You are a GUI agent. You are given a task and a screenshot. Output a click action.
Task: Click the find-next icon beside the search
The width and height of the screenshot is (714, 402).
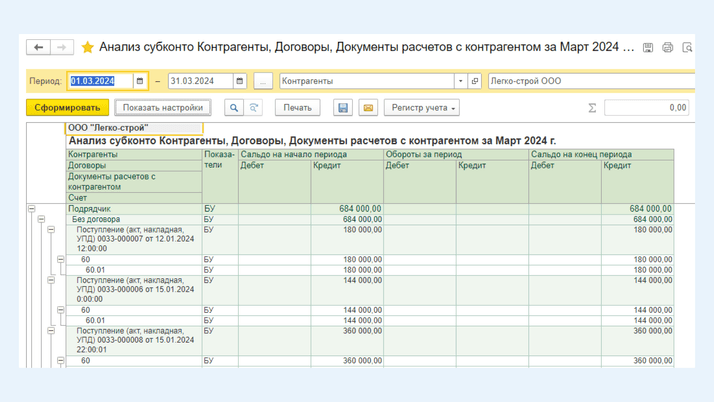pos(253,107)
